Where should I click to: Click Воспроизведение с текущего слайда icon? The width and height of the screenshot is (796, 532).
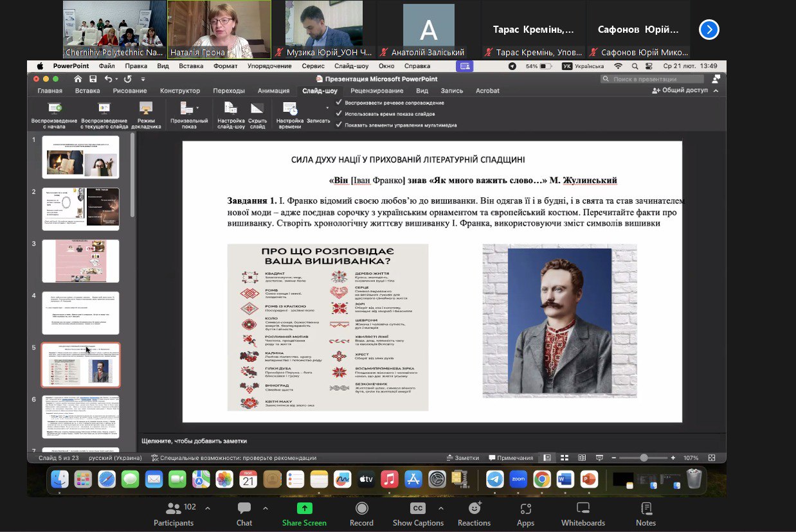point(104,109)
